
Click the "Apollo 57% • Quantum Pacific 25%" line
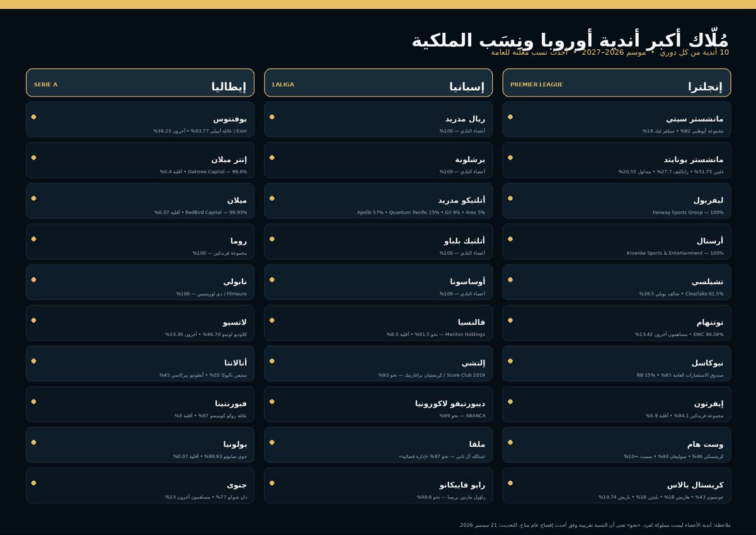coord(421,212)
